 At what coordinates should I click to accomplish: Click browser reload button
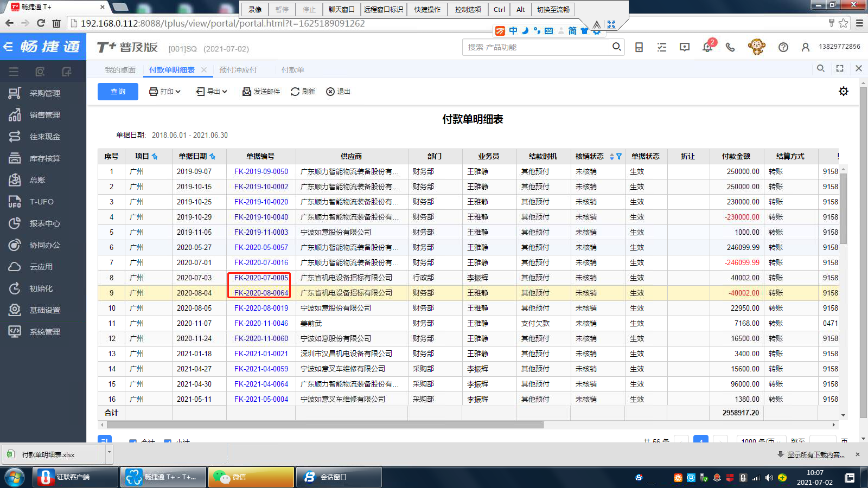(41, 23)
